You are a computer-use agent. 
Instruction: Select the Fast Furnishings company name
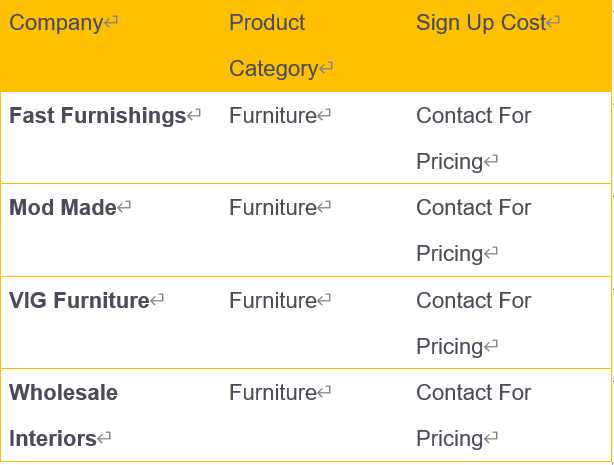pyautogui.click(x=98, y=116)
